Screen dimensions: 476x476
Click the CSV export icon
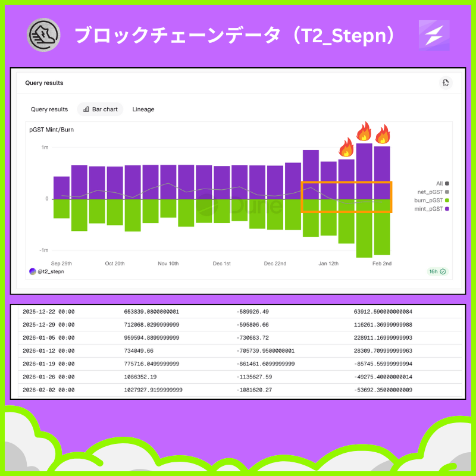point(445,83)
